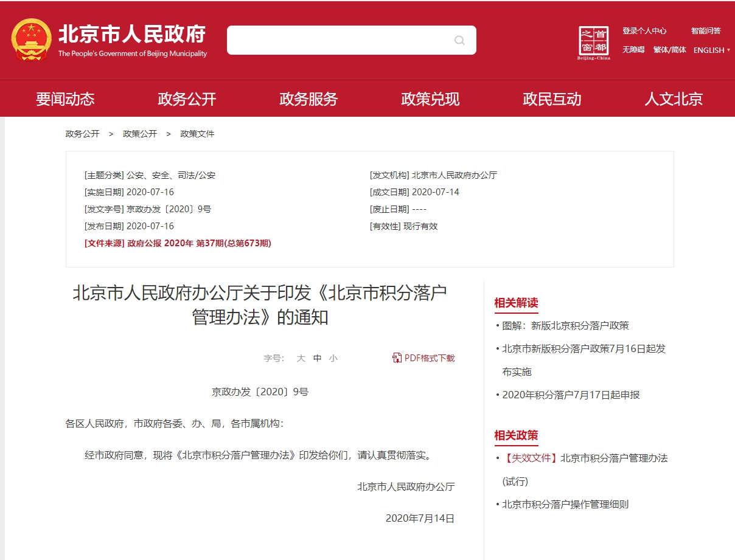The height and width of the screenshot is (560, 735).
Task: Open 2020年积分落户7月17日起申报 link
Action: click(x=571, y=395)
